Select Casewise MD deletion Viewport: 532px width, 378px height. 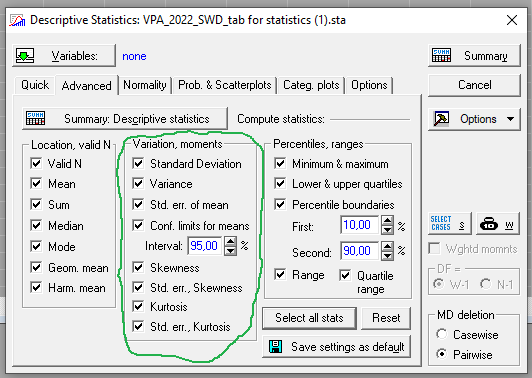coord(441,334)
